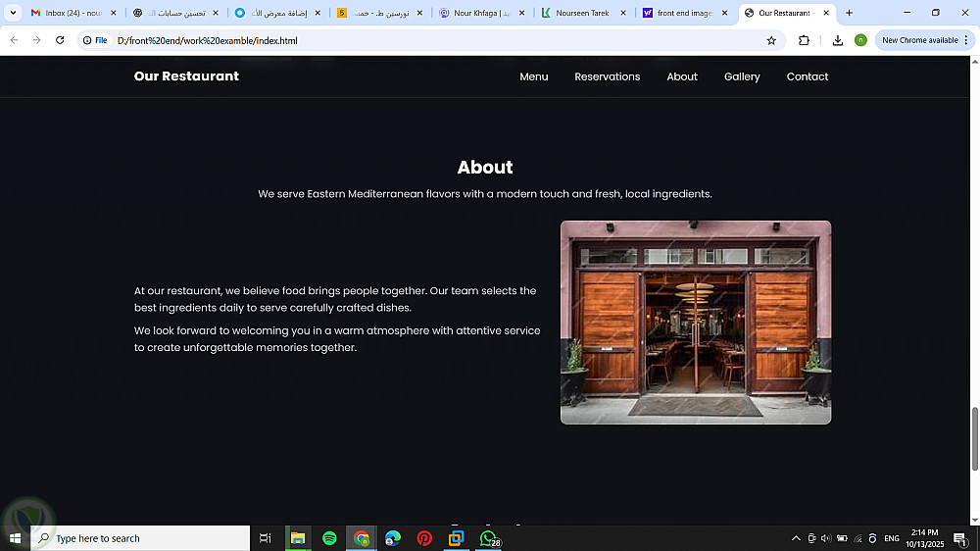Click the Type here to search box
980x551 pixels.
point(140,538)
